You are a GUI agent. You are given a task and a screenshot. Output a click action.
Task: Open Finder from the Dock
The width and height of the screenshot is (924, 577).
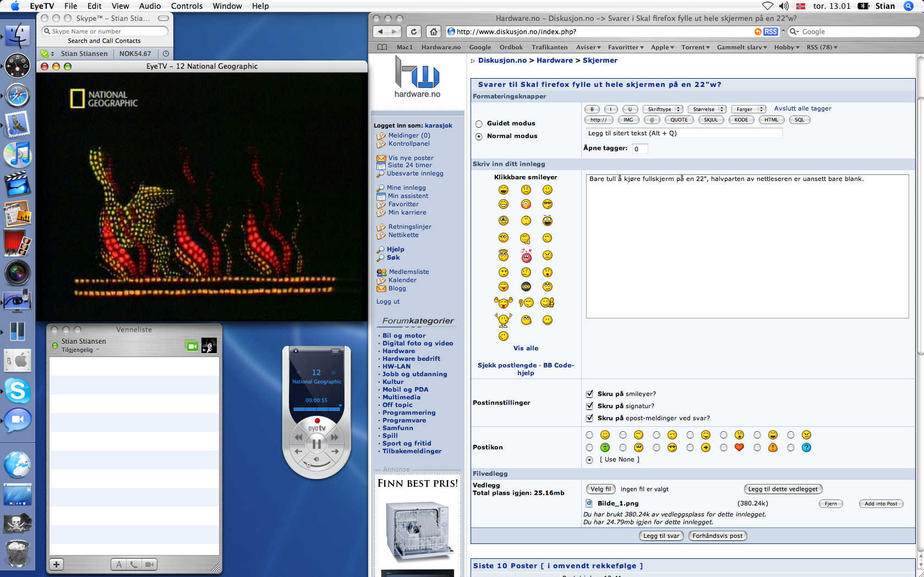[x=18, y=35]
